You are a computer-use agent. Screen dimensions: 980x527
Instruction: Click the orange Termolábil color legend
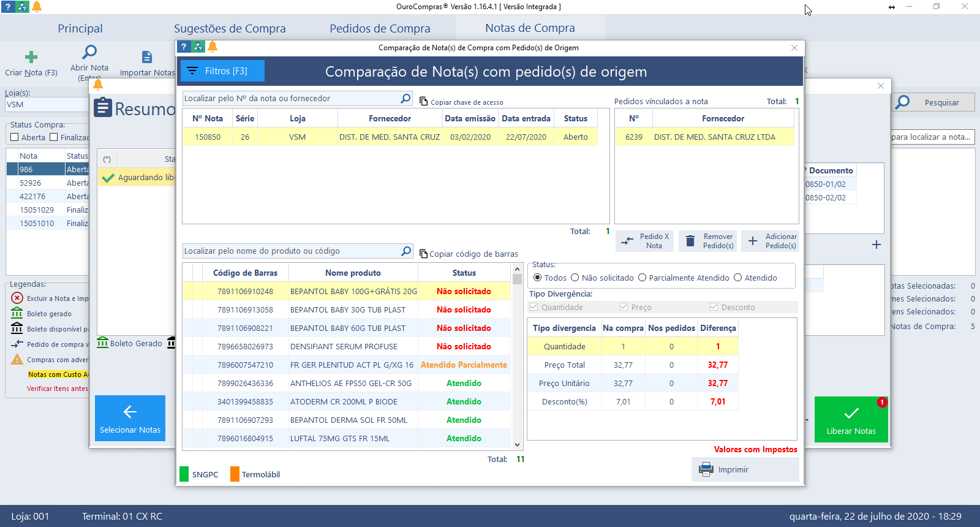point(235,474)
